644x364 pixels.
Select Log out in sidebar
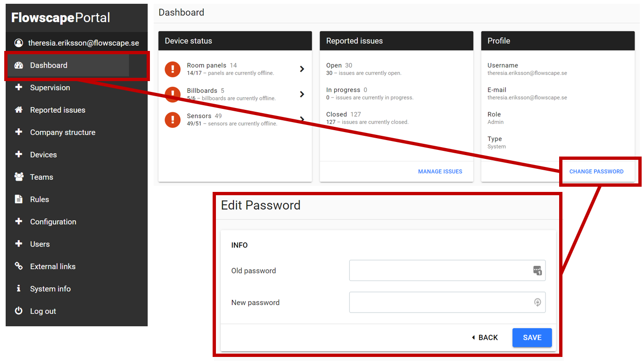tap(76, 311)
